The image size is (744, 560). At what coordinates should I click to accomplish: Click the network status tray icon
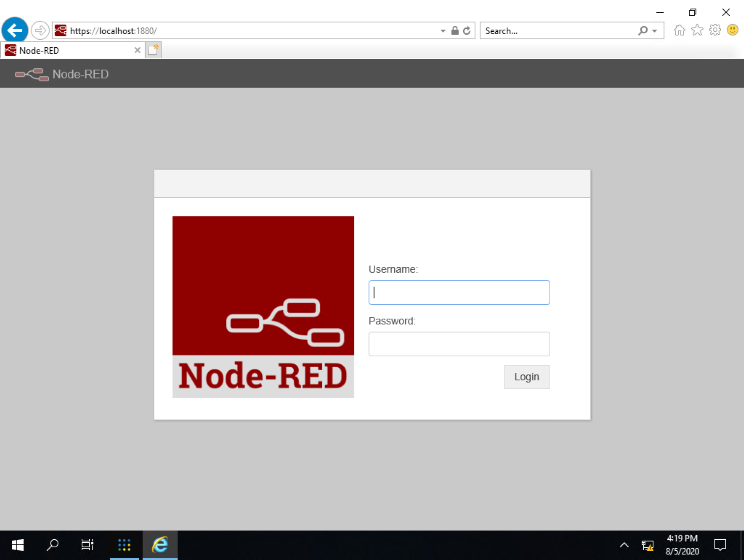648,546
